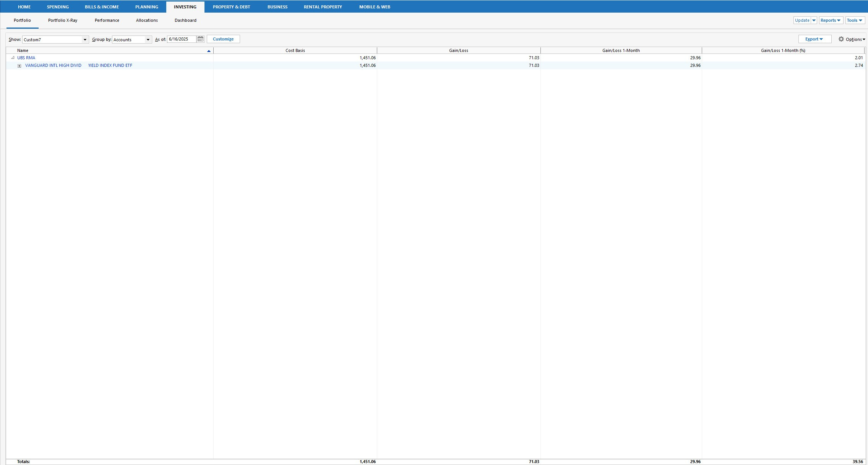
Task: Select the Vanguard cost basis value 1,451.06
Action: coord(368,66)
